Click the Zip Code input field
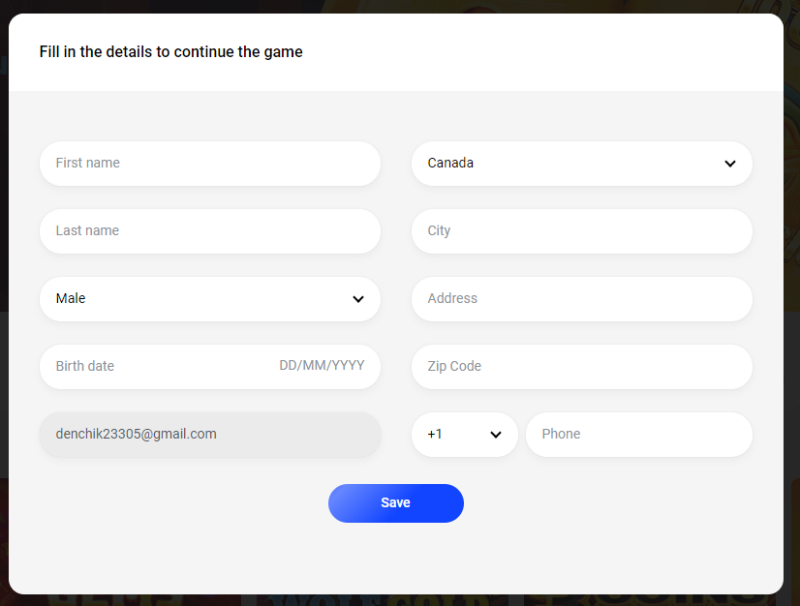800x606 pixels. 582,366
